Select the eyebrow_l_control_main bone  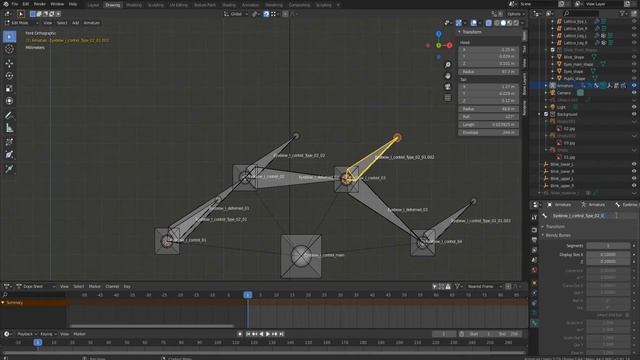click(301, 256)
